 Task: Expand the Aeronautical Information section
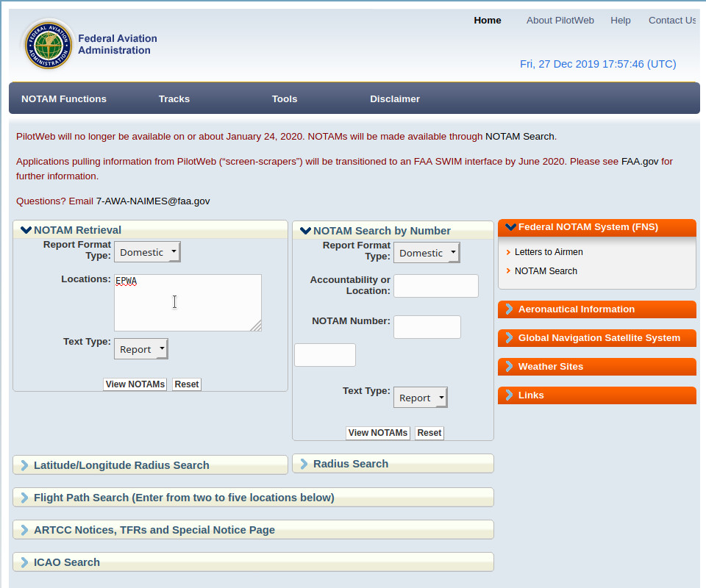point(597,309)
